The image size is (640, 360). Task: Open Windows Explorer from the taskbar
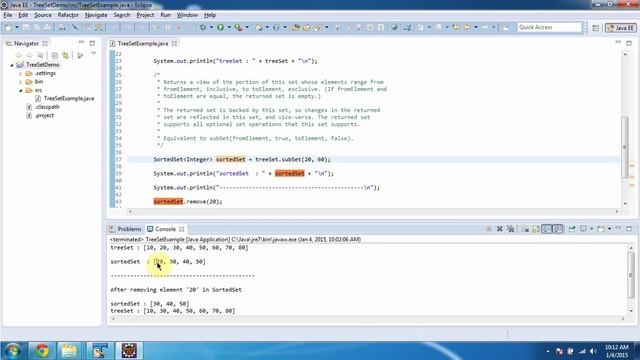pos(69,350)
